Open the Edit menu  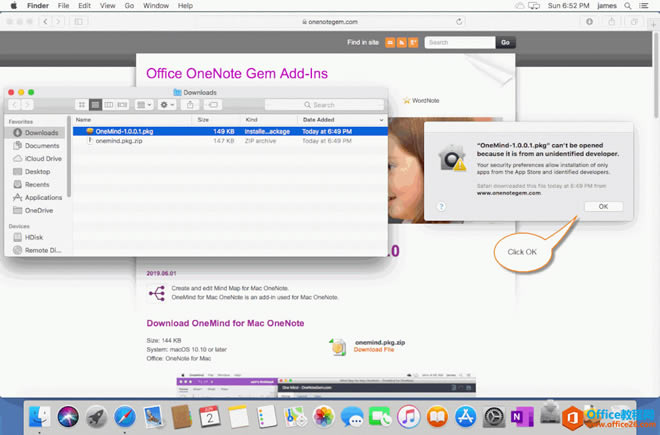click(84, 5)
